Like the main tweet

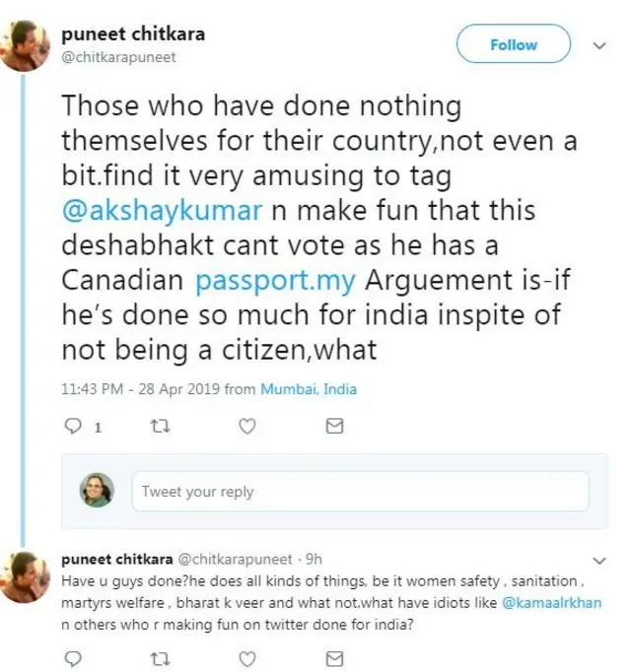point(247,427)
